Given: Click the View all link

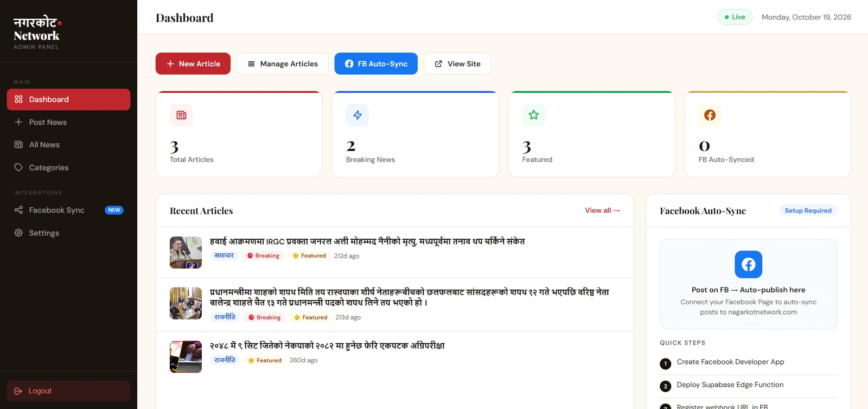Looking at the screenshot, I should pos(602,210).
